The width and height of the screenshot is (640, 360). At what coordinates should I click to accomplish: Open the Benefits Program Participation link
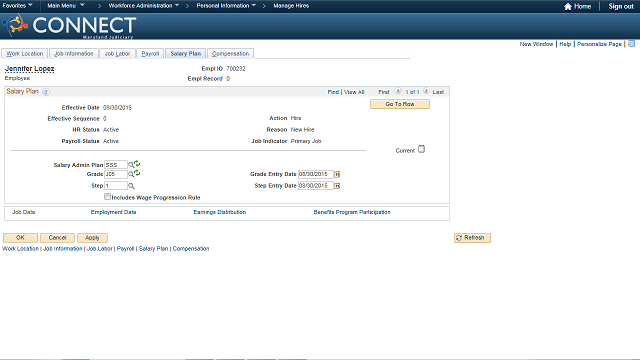tap(352, 212)
